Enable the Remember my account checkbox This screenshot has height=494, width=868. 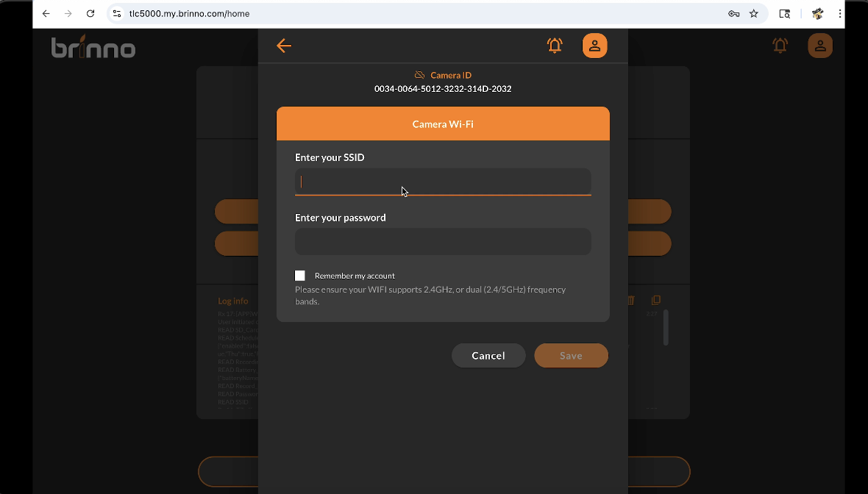(300, 276)
